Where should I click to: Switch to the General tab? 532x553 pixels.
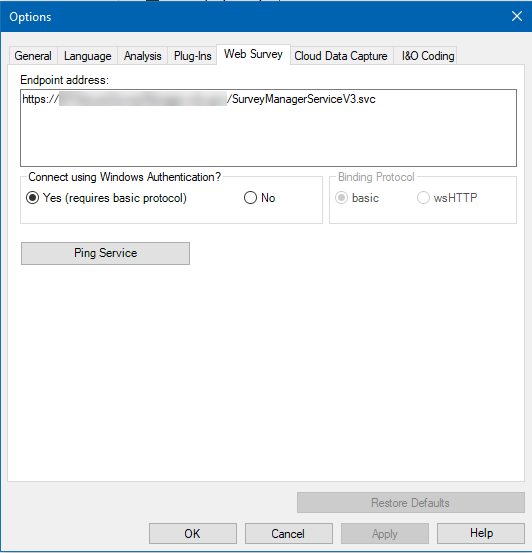(33, 56)
